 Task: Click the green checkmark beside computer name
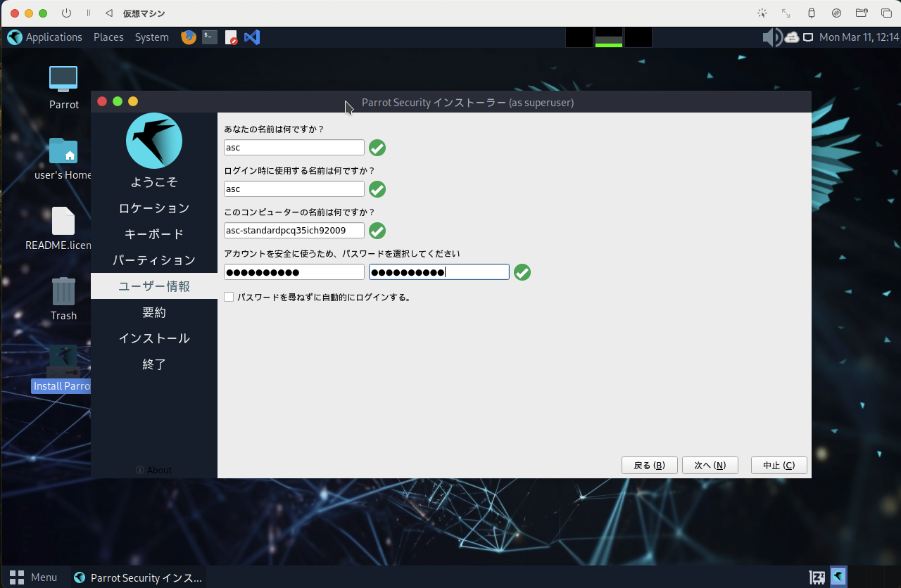pos(377,231)
